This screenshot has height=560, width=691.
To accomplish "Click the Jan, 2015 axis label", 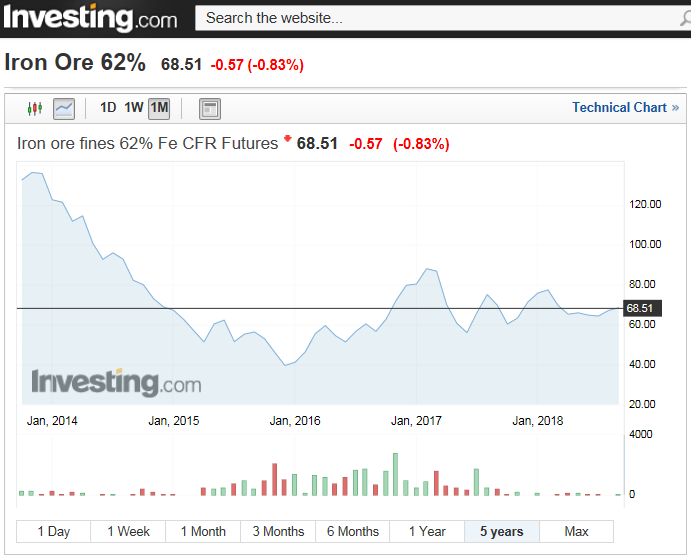I will 174,421.
